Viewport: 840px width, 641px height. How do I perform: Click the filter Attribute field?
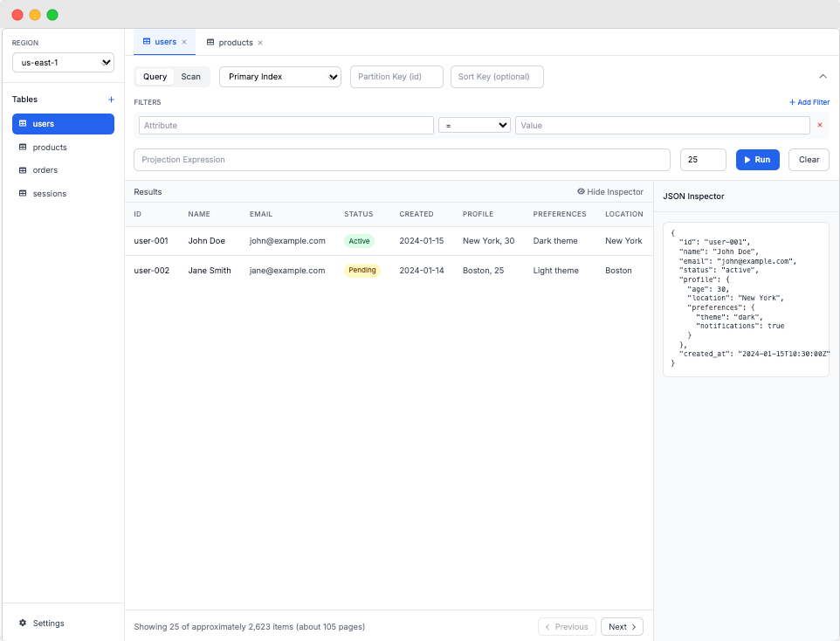(286, 126)
